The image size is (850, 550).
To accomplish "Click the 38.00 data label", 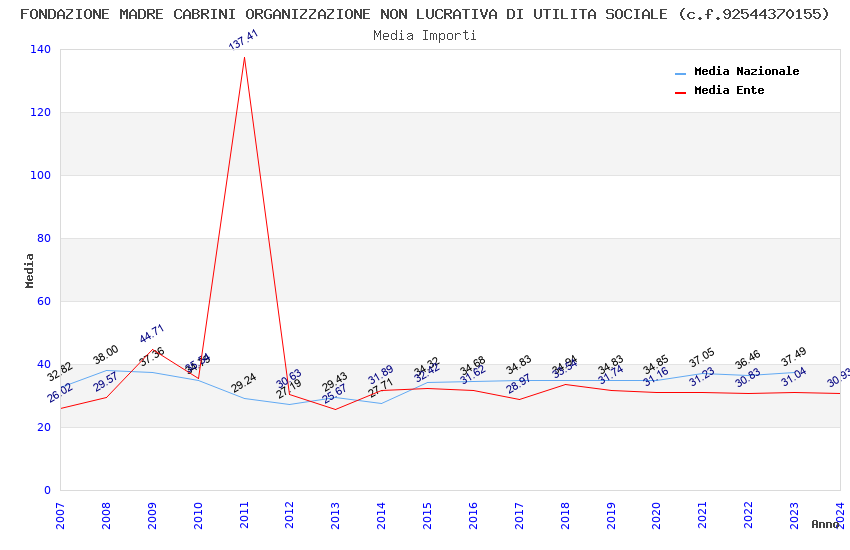I will (105, 354).
